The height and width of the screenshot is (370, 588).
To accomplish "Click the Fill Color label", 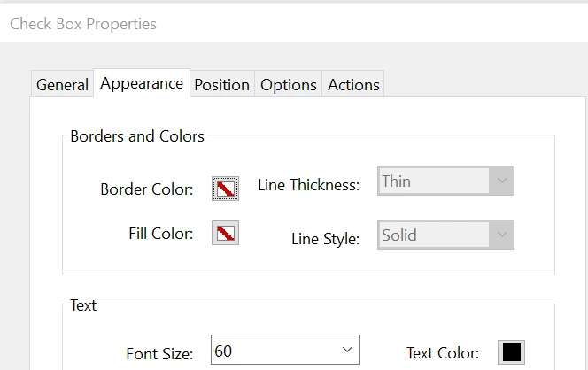I will (x=160, y=235).
